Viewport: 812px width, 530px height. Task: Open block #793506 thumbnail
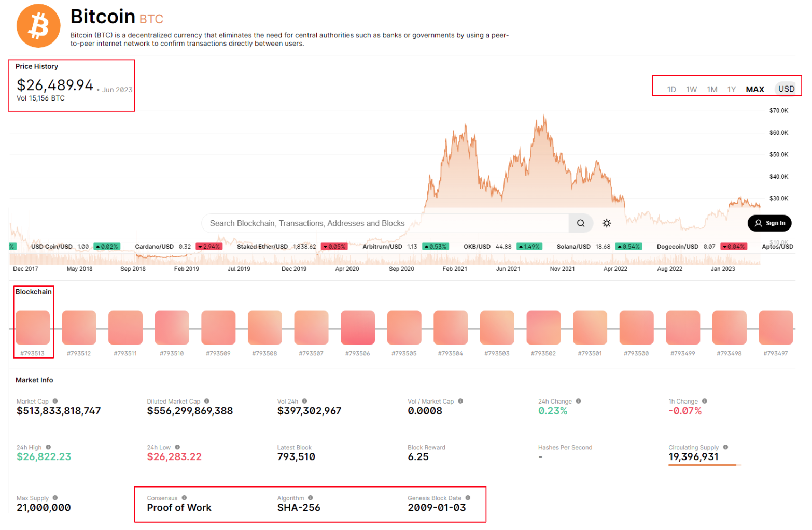pos(358,327)
